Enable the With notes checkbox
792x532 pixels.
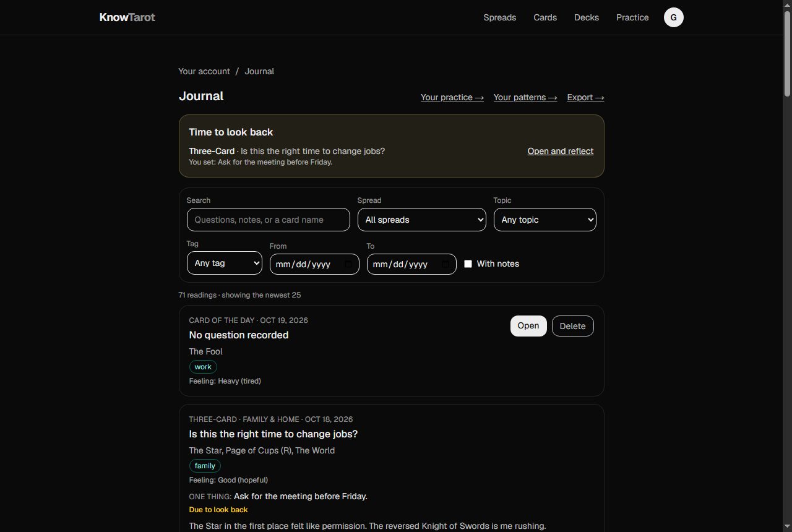point(468,264)
